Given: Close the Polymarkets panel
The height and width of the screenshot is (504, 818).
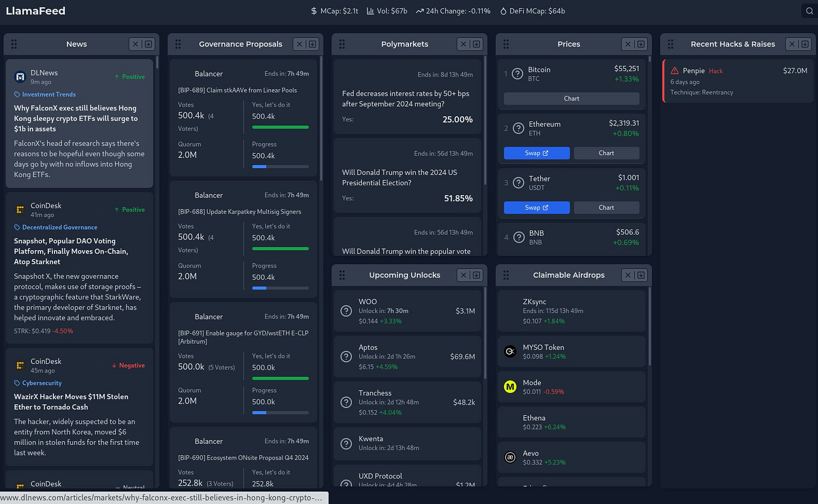Looking at the screenshot, I should 463,44.
